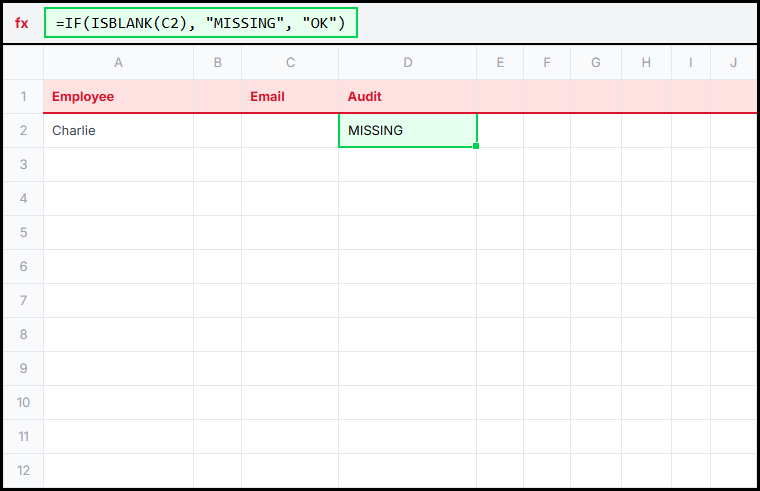Select row 7 header
This screenshot has height=491, width=760.
(x=23, y=300)
